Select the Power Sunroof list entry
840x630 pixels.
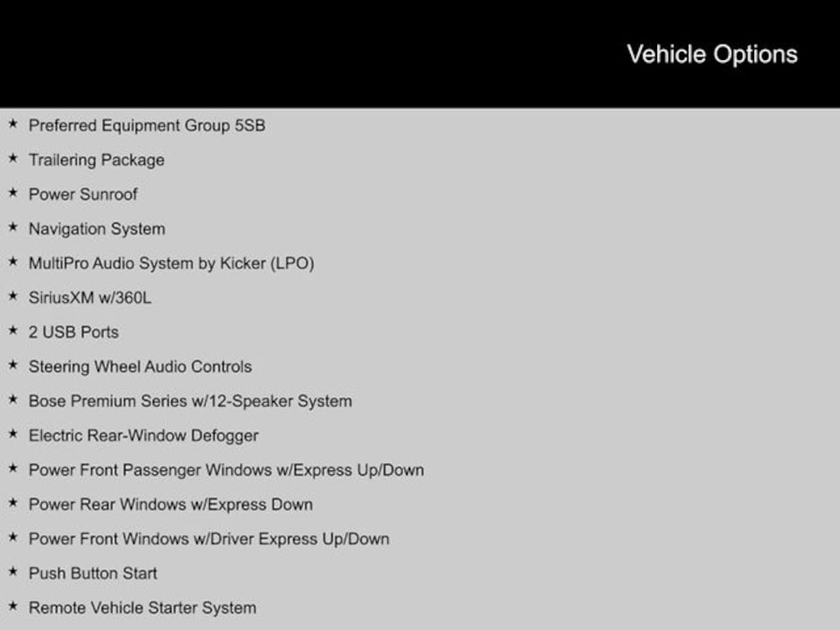tap(83, 194)
